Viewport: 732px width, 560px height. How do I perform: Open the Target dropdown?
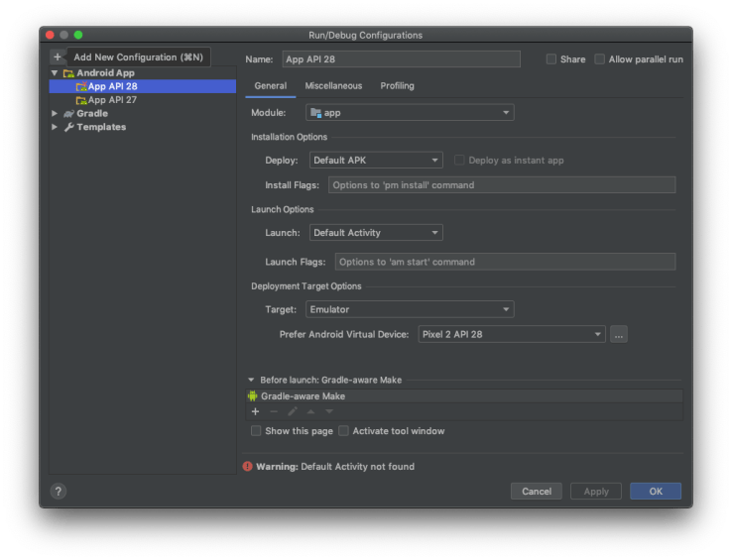(410, 309)
